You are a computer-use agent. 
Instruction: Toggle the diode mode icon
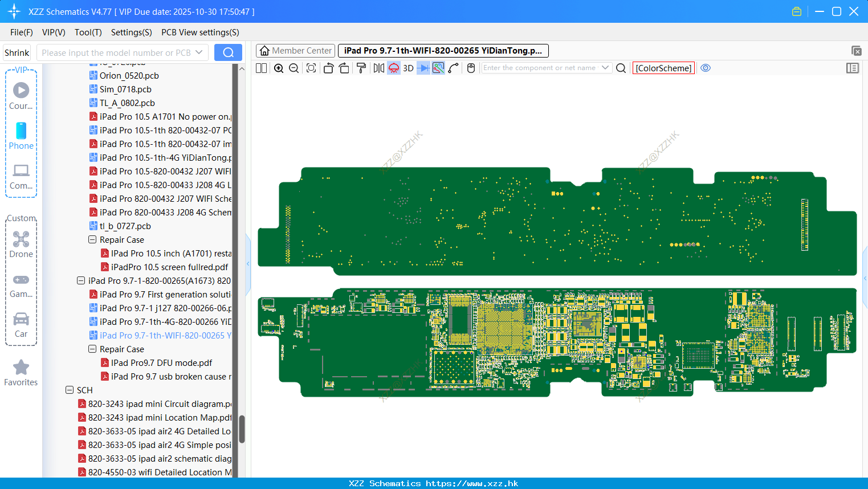tap(423, 68)
